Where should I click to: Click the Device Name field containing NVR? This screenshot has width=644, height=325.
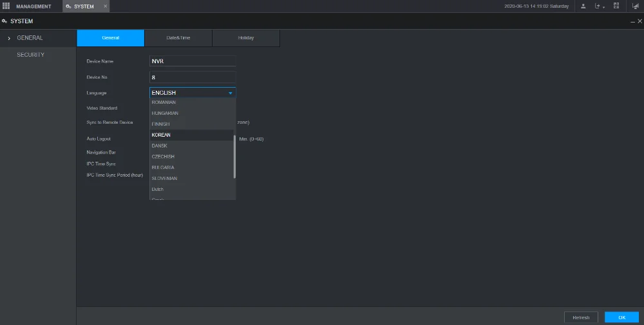[193, 61]
